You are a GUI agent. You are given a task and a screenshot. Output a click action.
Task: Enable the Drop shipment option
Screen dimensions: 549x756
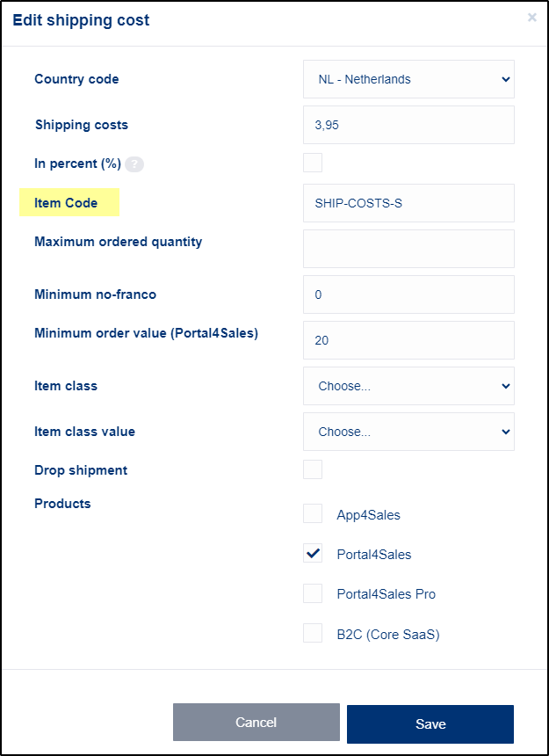313,469
